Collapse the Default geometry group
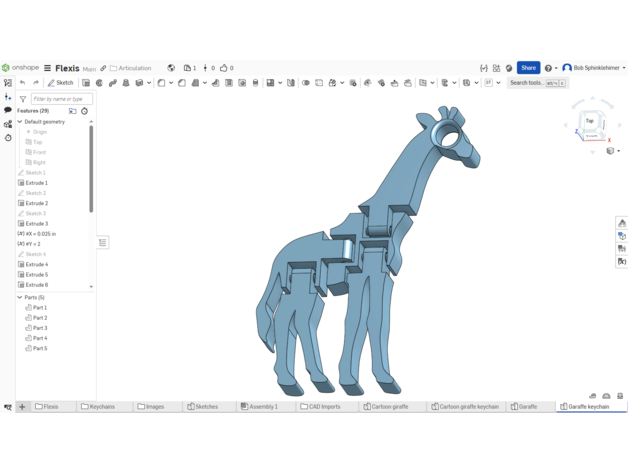This screenshot has width=628, height=472. tap(20, 122)
